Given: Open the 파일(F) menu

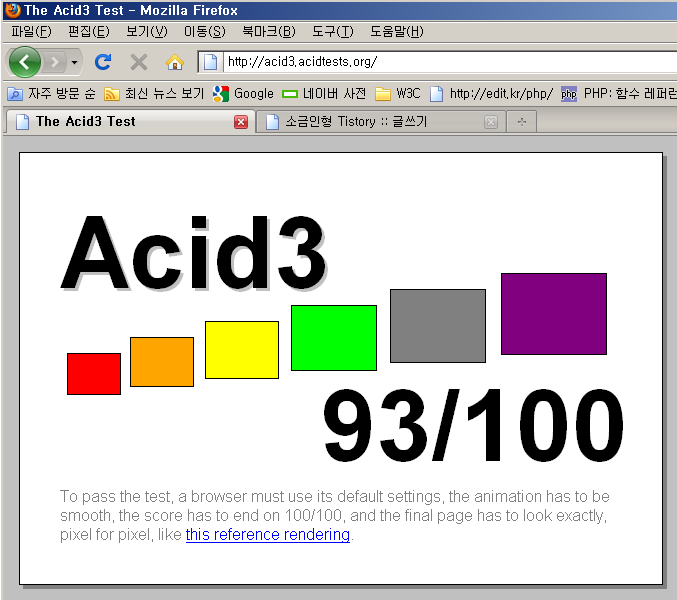Looking at the screenshot, I should point(31,31).
